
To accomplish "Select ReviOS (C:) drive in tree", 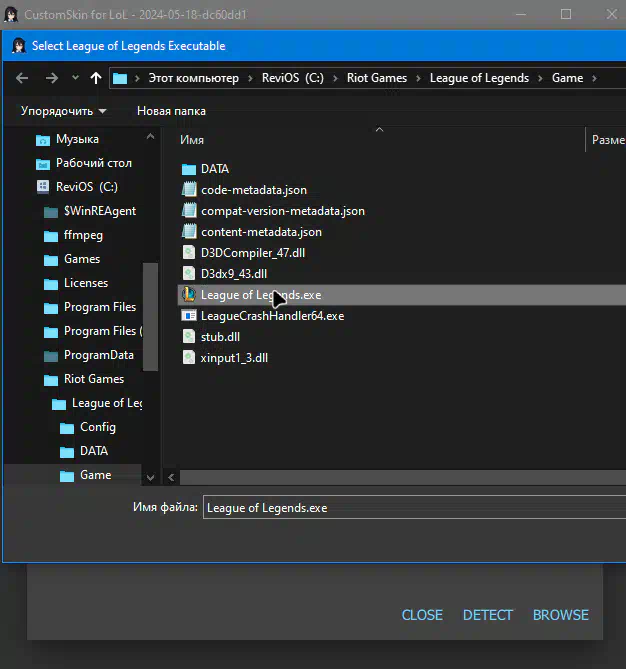I will coord(87,187).
